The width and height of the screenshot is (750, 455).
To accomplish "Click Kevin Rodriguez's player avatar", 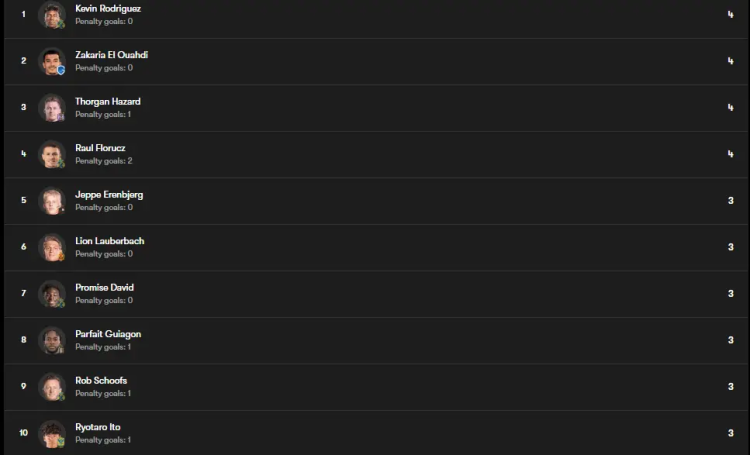I will pyautogui.click(x=51, y=15).
